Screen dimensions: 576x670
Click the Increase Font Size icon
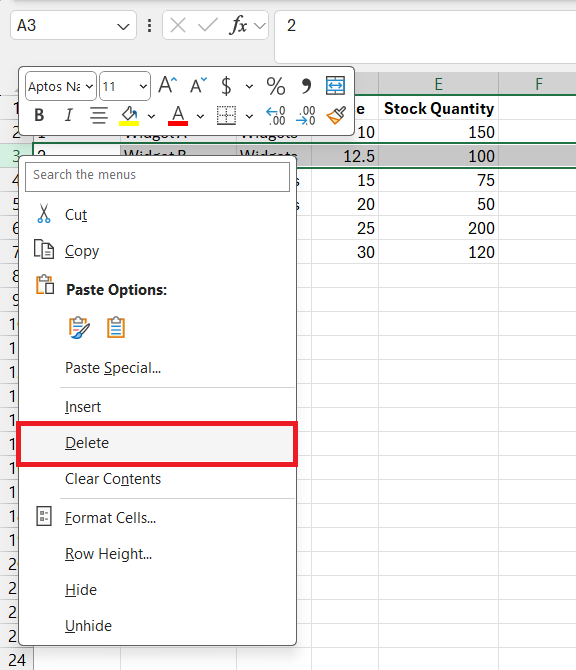click(x=168, y=85)
